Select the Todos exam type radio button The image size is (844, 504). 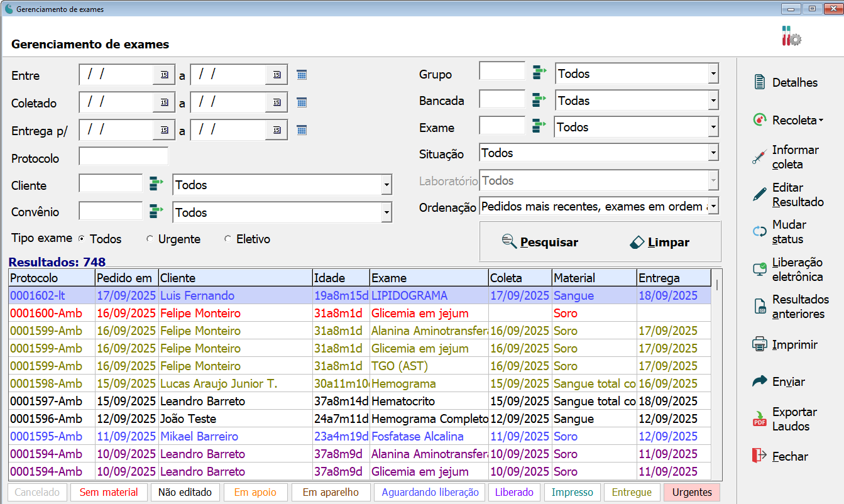(x=82, y=239)
